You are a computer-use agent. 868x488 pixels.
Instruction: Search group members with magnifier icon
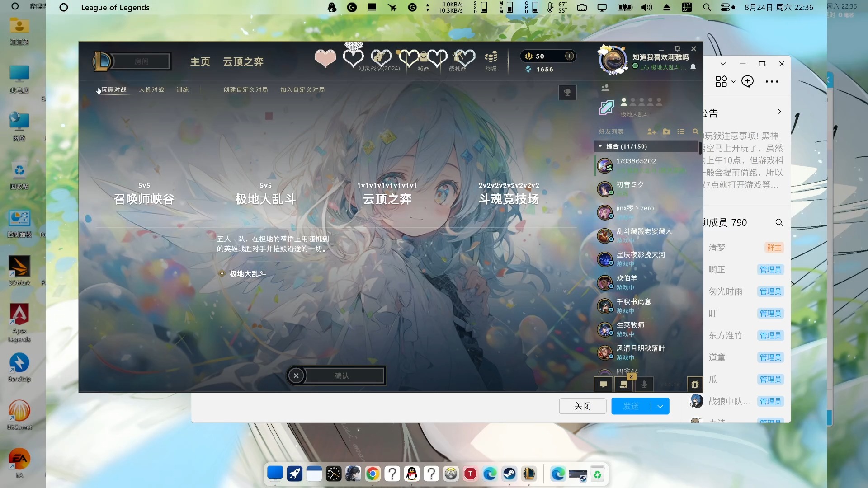click(779, 222)
